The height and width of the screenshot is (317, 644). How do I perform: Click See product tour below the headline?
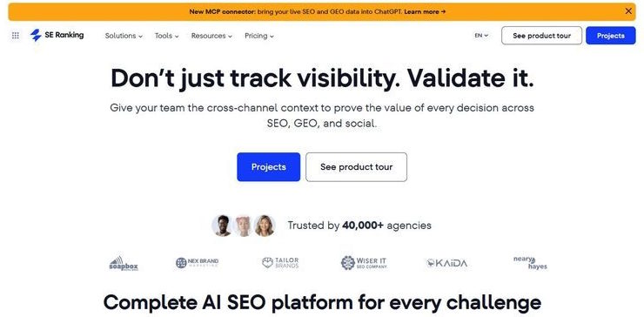[357, 167]
